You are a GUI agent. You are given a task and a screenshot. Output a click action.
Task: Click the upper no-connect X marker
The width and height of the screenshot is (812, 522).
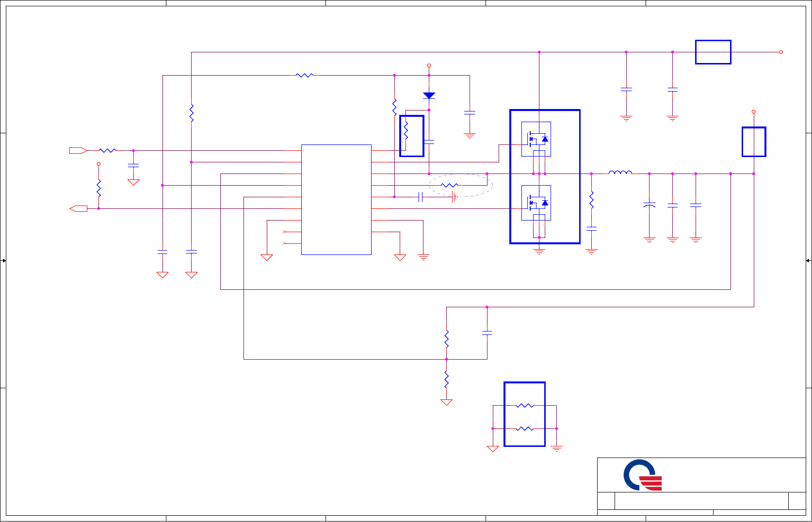pos(284,232)
